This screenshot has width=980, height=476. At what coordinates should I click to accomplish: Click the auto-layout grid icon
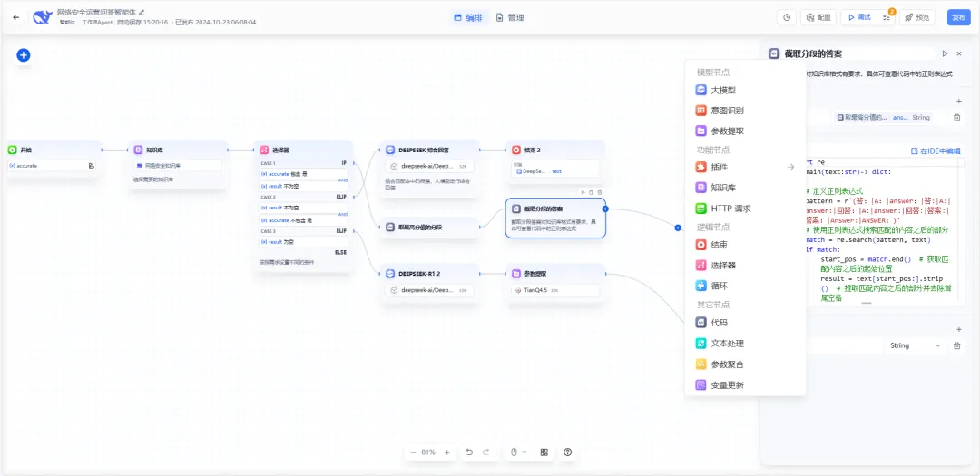544,452
